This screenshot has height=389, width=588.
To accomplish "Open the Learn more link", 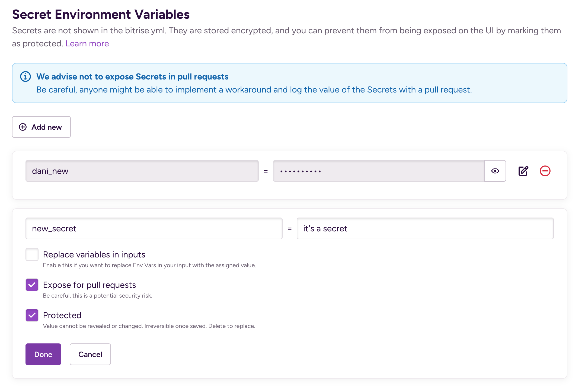I will tap(87, 44).
